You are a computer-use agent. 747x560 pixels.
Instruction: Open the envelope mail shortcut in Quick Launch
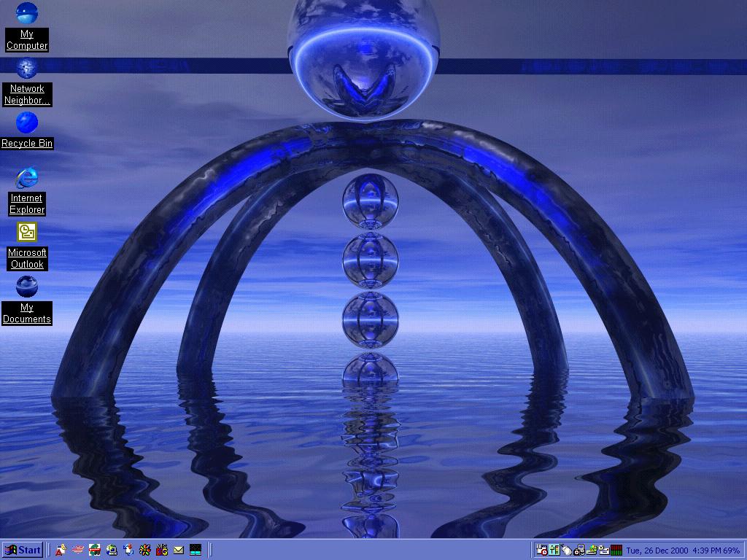[179, 550]
